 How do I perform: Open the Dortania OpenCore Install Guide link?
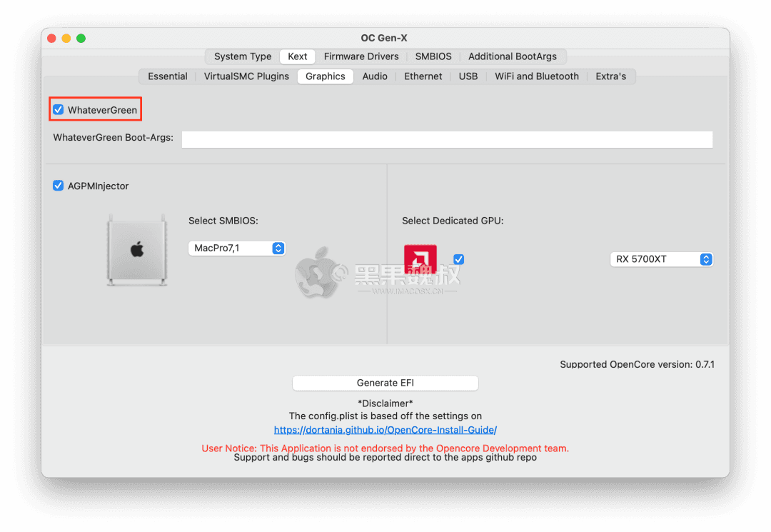tap(385, 429)
